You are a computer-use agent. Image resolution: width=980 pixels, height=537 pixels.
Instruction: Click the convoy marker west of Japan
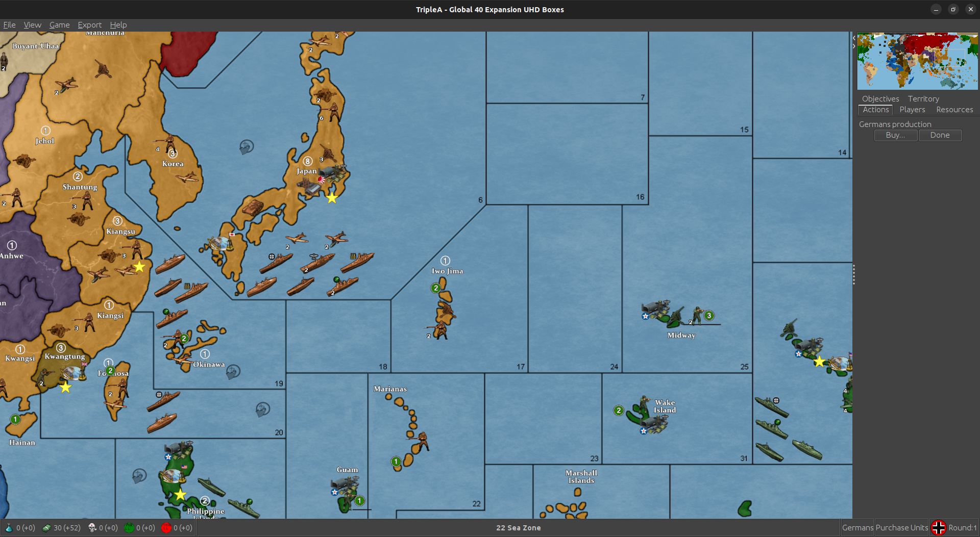[x=247, y=147]
